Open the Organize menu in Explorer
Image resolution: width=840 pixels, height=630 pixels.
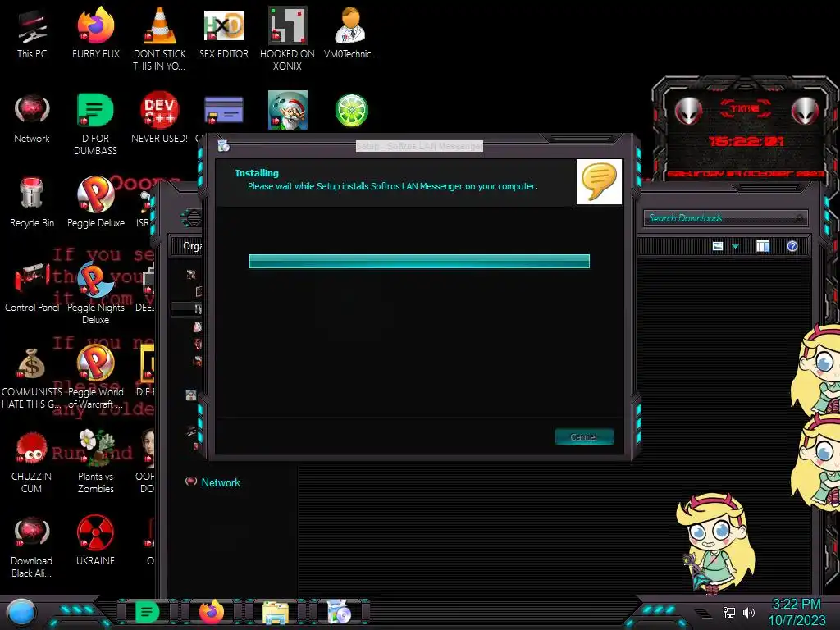192,246
